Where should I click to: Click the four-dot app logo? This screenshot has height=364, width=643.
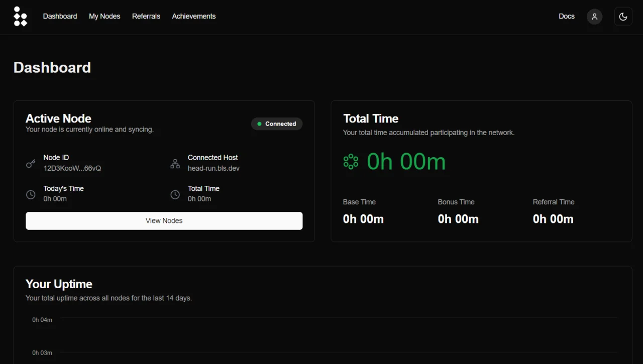pyautogui.click(x=20, y=17)
